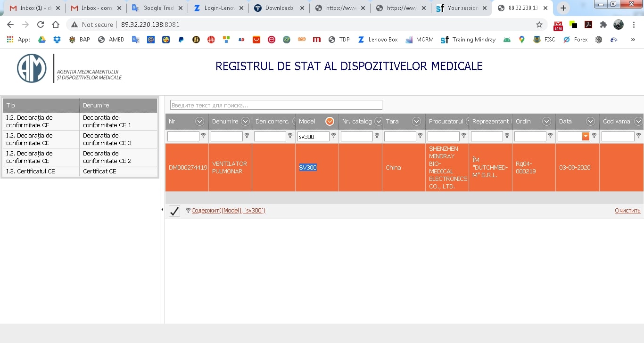Open the filter expression Содержит link
This screenshot has width=644, height=343.
pyautogui.click(x=228, y=211)
